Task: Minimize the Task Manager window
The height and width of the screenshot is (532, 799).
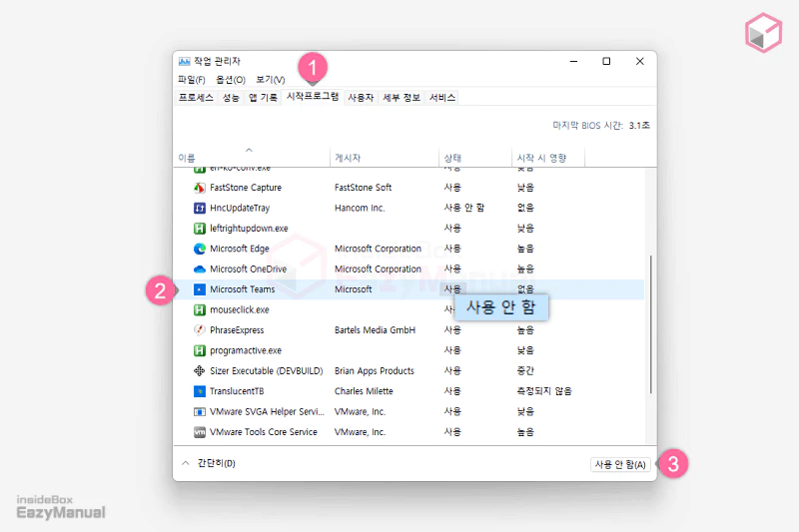Action: pyautogui.click(x=573, y=61)
